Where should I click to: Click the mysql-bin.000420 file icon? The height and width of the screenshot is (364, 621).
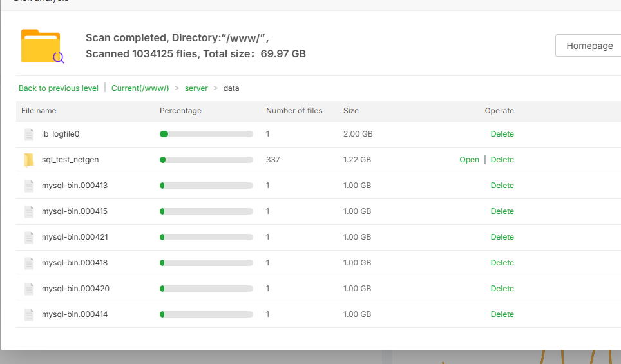28,289
